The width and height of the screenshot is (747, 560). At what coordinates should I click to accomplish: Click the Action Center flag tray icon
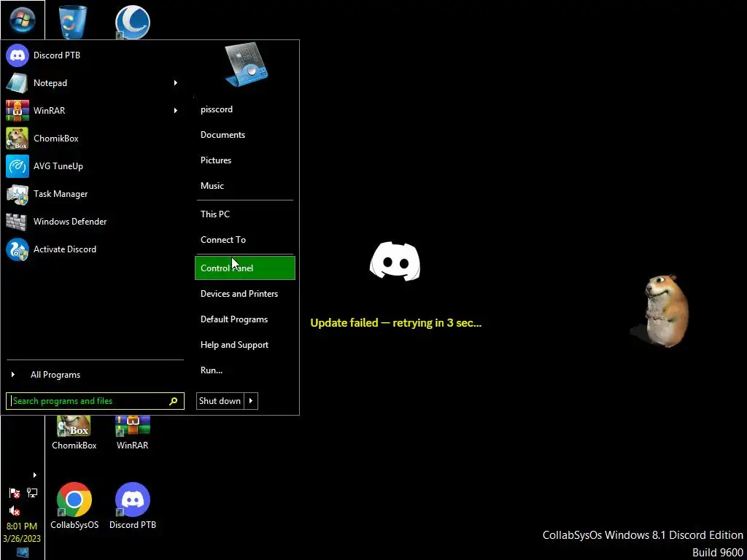point(15,493)
